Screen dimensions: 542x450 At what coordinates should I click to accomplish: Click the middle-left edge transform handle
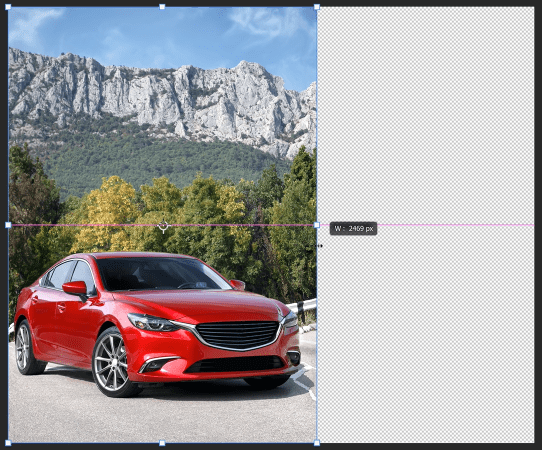point(8,225)
